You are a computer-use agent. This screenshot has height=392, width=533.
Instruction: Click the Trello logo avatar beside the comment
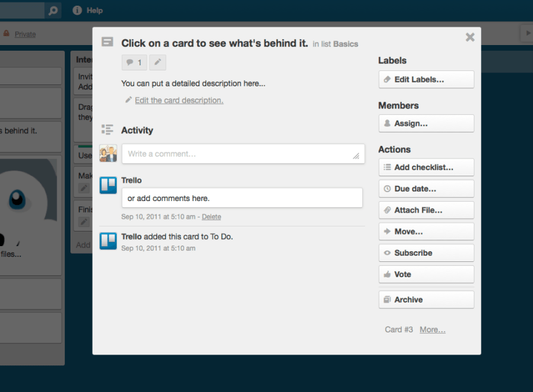(108, 185)
